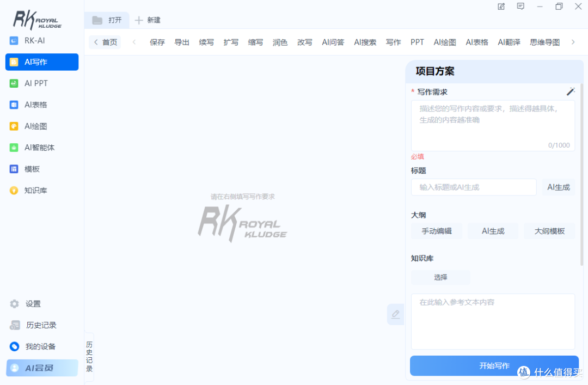Click the 标题 input field
Image resolution: width=588 pixels, height=385 pixels.
474,187
